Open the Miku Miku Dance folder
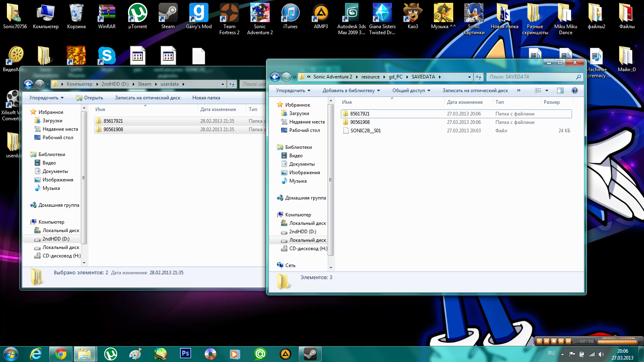Image resolution: width=644 pixels, height=362 pixels. (x=566, y=19)
